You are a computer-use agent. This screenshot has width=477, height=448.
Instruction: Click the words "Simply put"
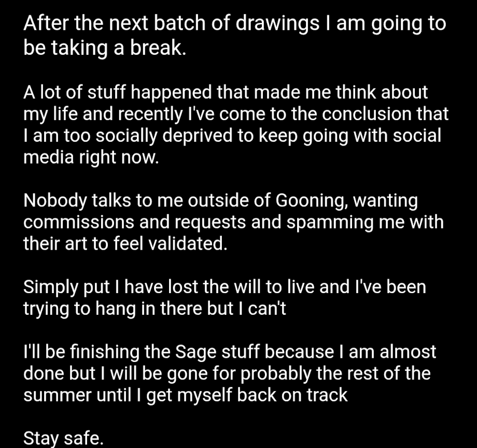pos(66,287)
